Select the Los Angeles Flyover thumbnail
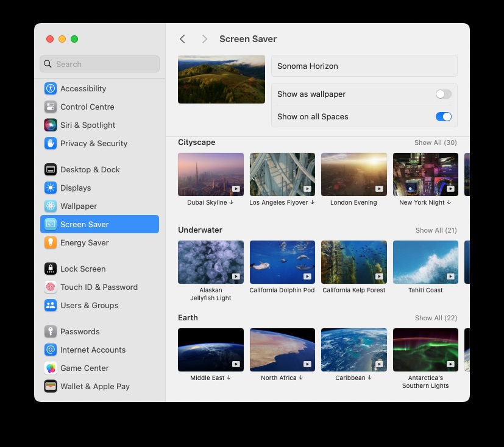504x447 pixels. click(x=283, y=174)
